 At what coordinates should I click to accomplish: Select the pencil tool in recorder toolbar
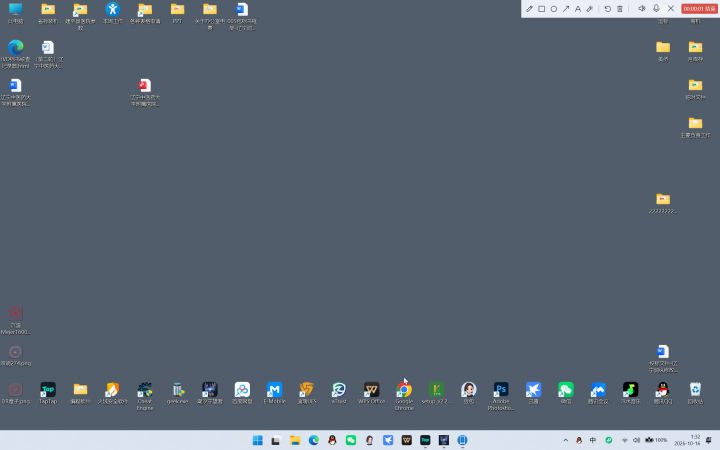pos(529,9)
